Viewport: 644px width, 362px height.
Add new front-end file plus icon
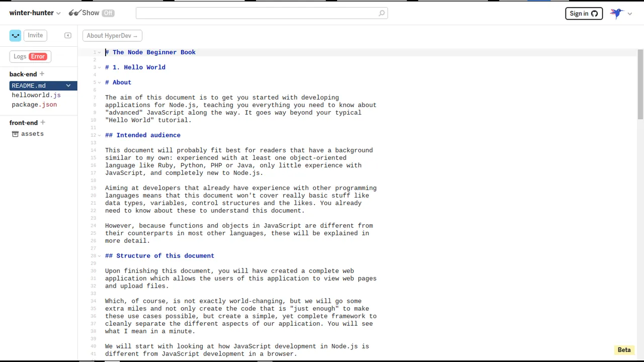point(43,122)
